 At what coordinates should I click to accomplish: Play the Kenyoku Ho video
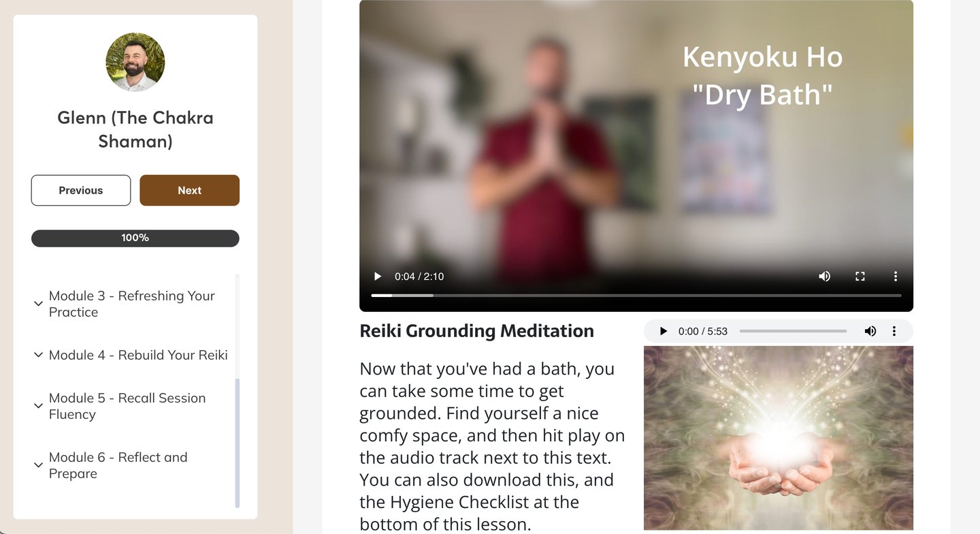[378, 277]
